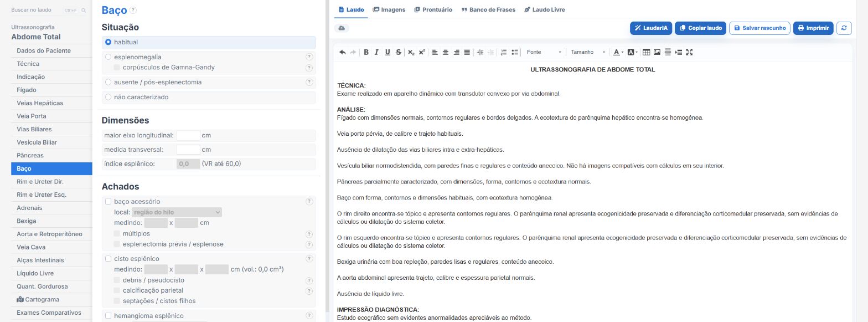
Task: Apply subscript formatting
Action: point(411,52)
